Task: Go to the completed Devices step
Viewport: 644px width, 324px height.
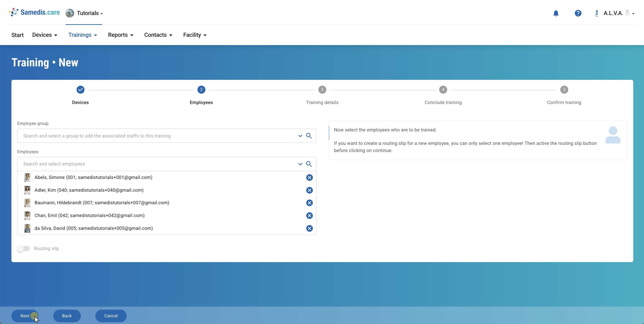Action: (80, 90)
